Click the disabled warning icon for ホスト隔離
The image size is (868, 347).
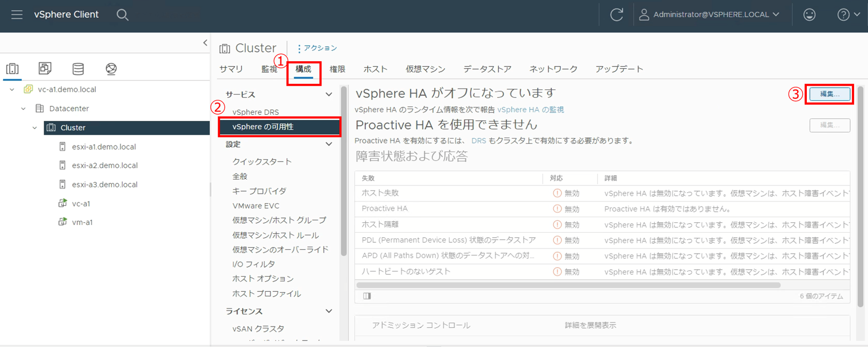click(557, 224)
